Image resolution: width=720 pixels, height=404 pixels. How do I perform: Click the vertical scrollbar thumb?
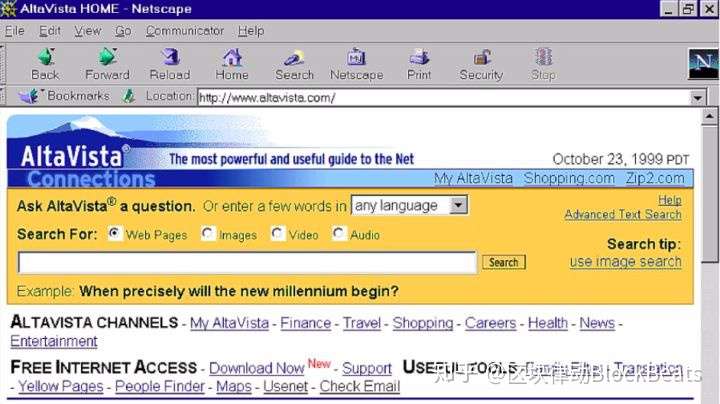click(x=710, y=193)
